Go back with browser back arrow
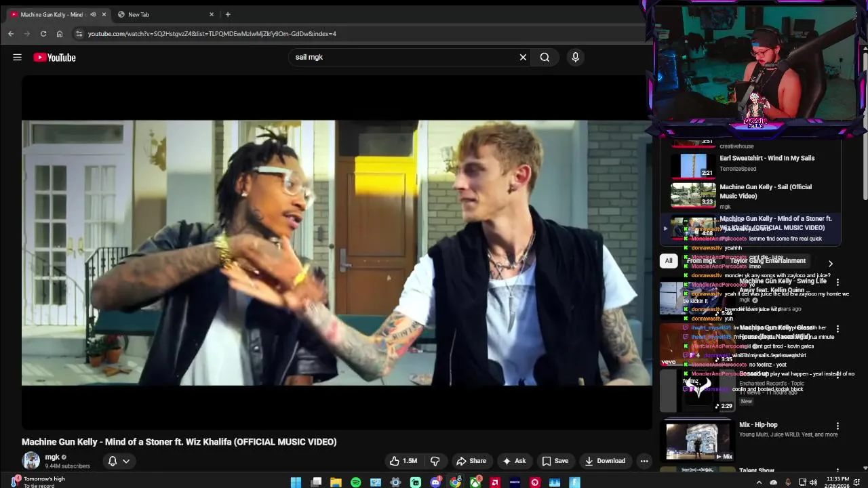 tap(11, 33)
